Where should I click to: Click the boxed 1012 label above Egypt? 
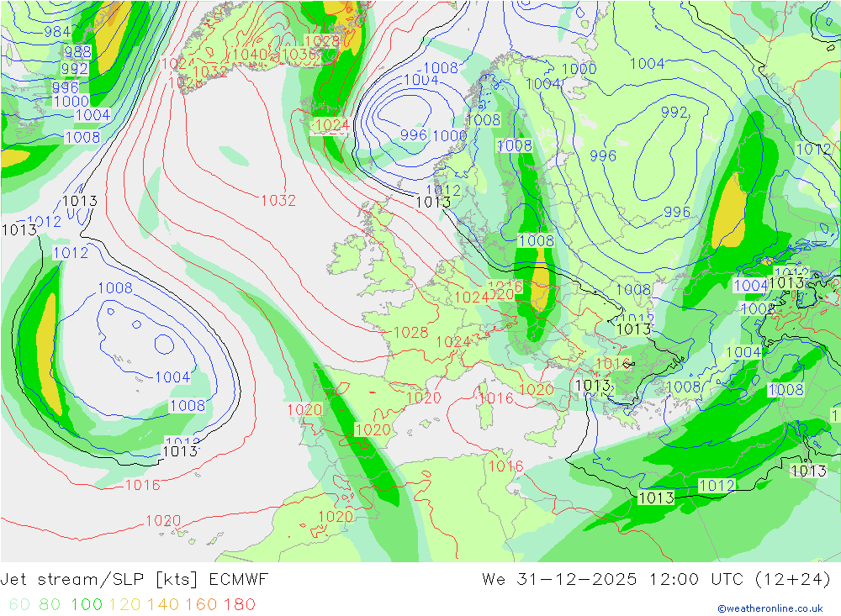click(x=717, y=486)
